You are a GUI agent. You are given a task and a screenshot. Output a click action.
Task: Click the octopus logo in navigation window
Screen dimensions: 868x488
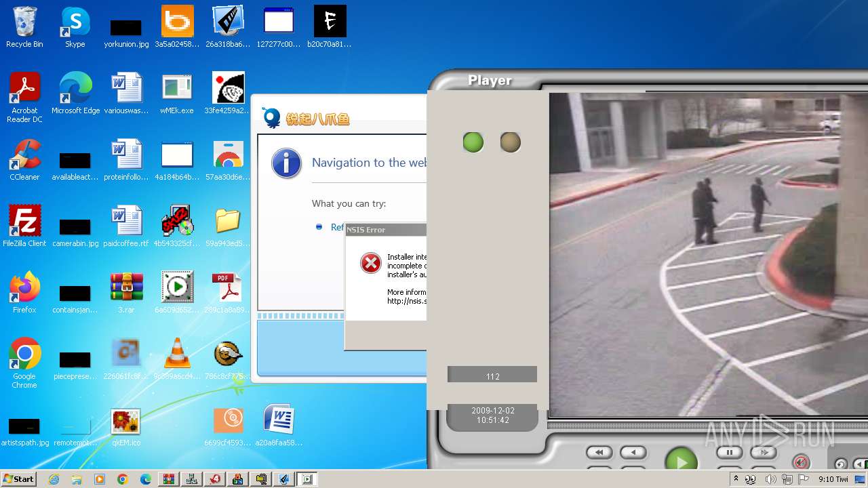[x=272, y=118]
